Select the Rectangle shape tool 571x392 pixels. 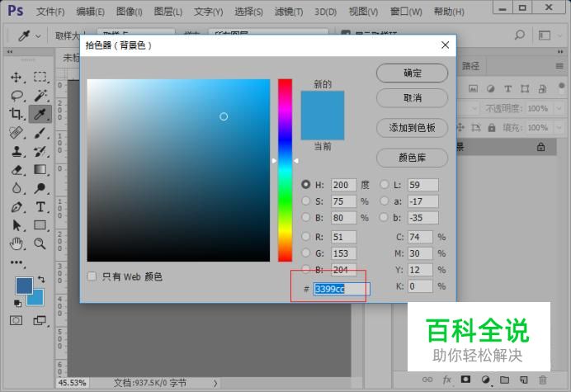[40, 225]
